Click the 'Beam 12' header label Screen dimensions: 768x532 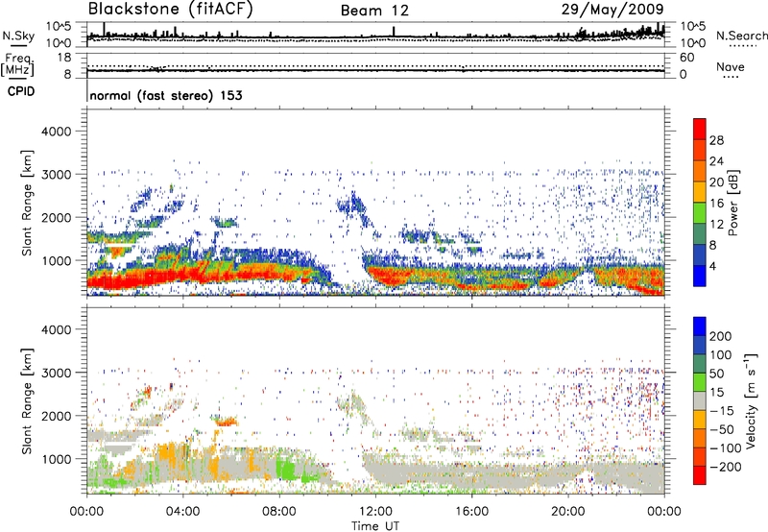click(x=374, y=11)
